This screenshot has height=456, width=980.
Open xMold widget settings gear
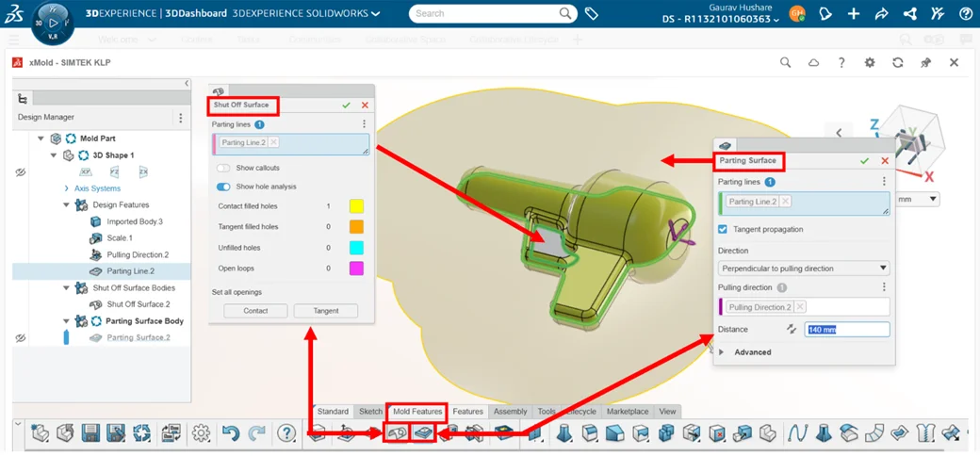pos(870,62)
